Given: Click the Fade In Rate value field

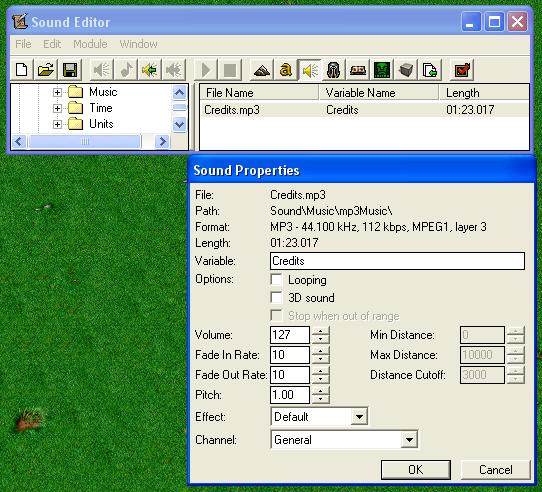Looking at the screenshot, I should [x=290, y=355].
